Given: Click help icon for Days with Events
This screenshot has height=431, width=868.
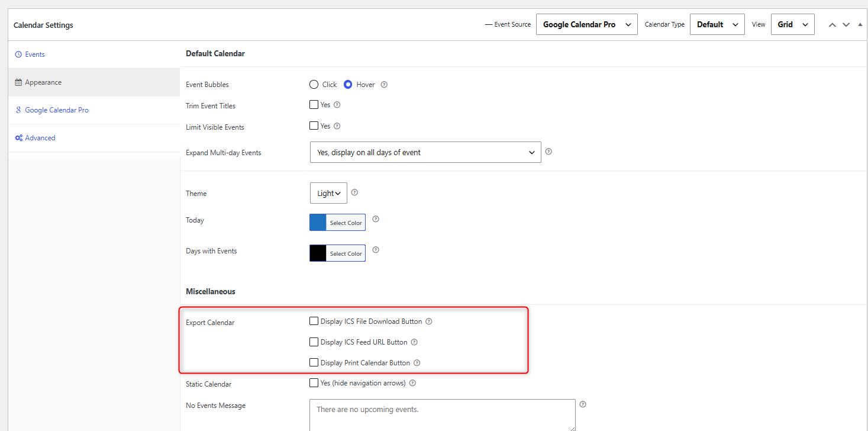Looking at the screenshot, I should [x=376, y=250].
